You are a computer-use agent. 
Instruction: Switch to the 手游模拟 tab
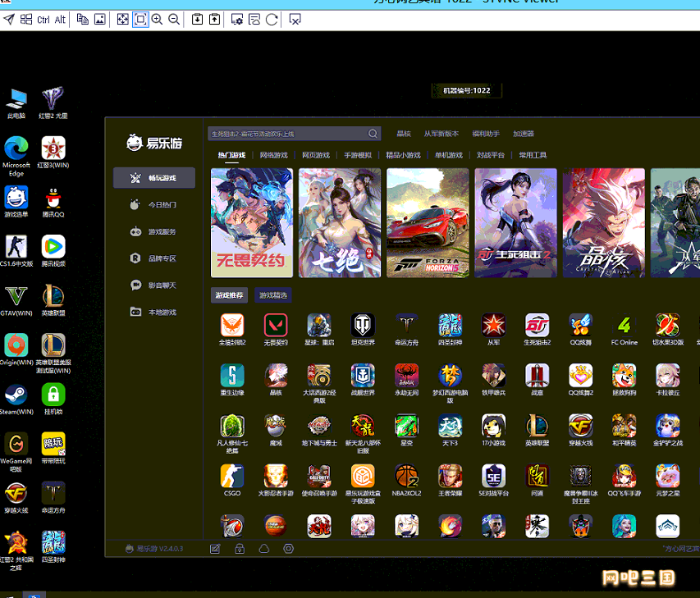coord(358,155)
